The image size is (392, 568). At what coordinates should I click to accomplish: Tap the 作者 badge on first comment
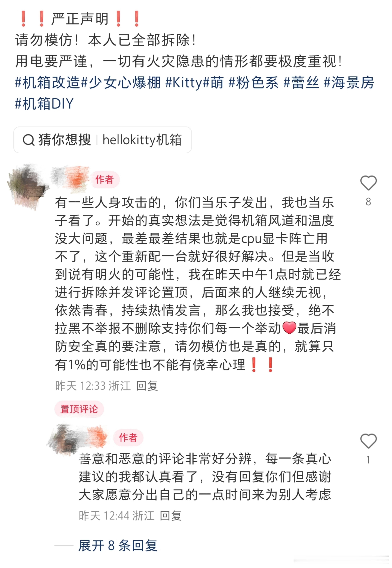click(105, 180)
